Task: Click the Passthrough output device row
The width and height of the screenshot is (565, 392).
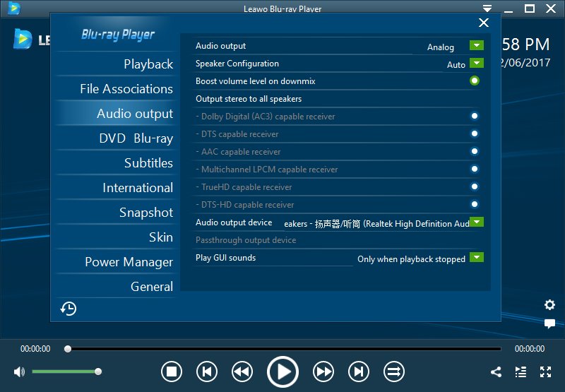Action: click(x=336, y=240)
